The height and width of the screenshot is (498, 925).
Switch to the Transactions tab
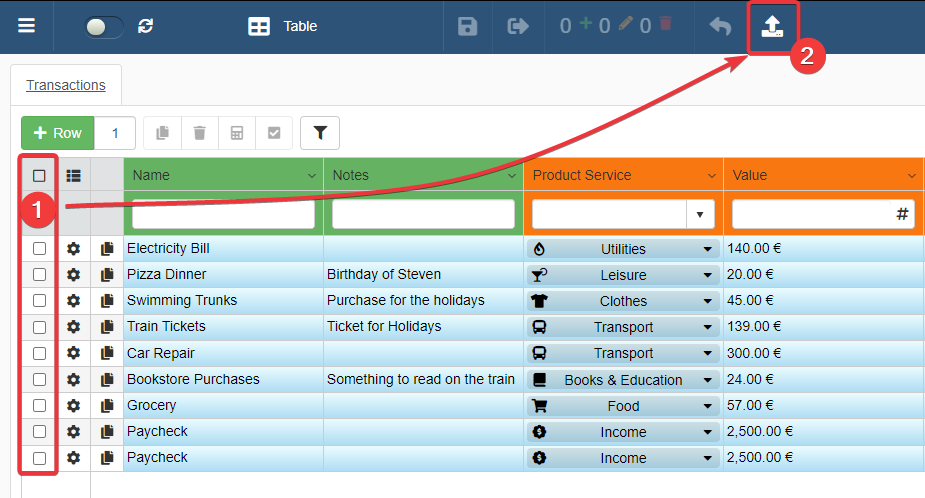(66, 85)
